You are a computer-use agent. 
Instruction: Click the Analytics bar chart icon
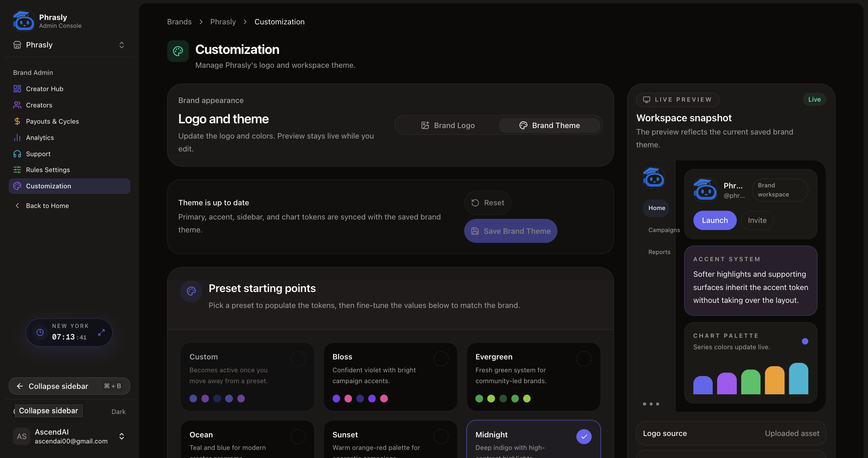[x=17, y=138]
